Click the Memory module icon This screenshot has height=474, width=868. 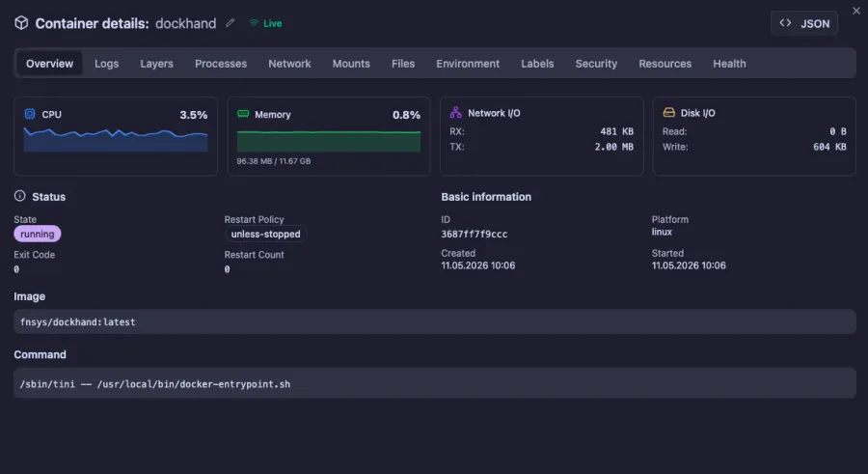243,114
